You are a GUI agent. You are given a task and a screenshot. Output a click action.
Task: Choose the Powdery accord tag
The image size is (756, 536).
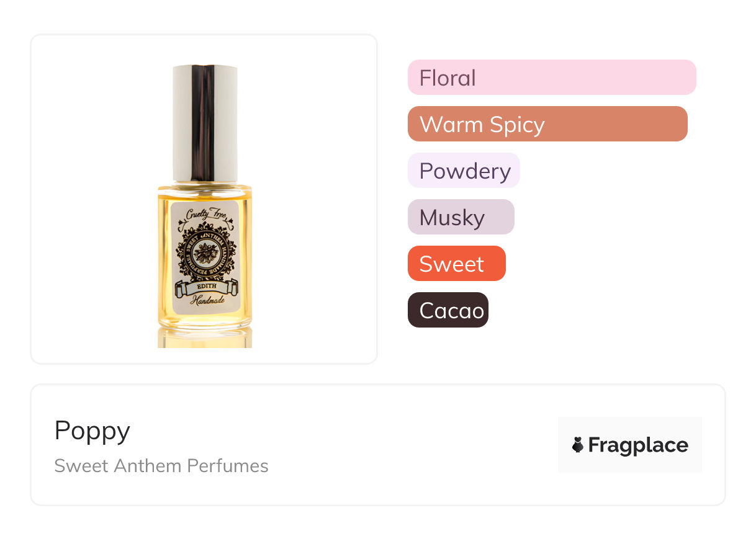point(463,171)
